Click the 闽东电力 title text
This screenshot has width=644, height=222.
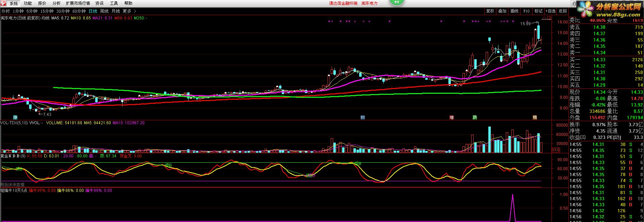click(x=369, y=3)
